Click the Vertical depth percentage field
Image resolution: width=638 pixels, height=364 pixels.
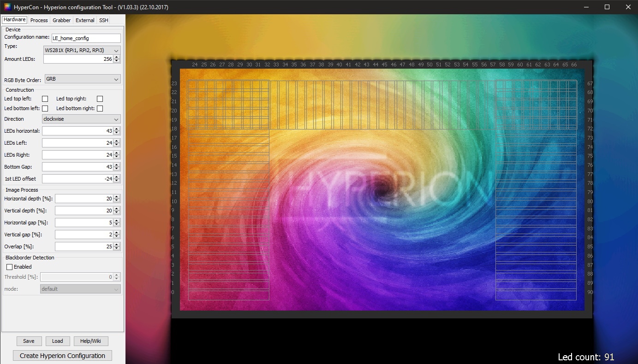click(x=84, y=211)
